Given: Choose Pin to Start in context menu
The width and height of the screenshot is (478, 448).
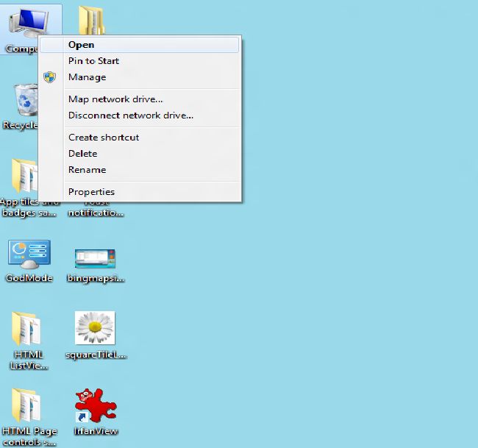Looking at the screenshot, I should click(140, 61).
